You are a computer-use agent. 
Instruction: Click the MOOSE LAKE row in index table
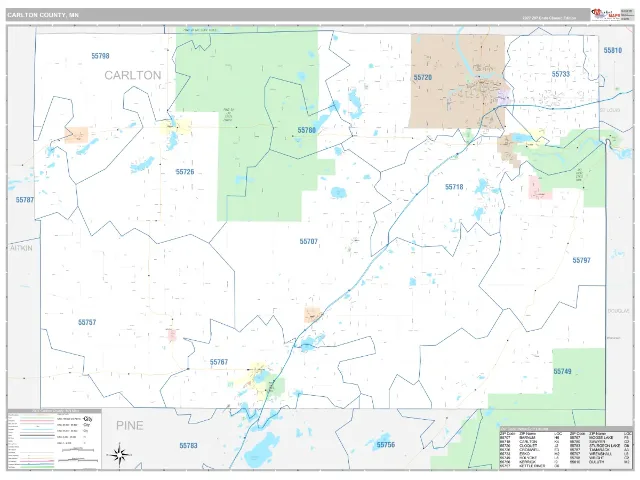click(599, 438)
